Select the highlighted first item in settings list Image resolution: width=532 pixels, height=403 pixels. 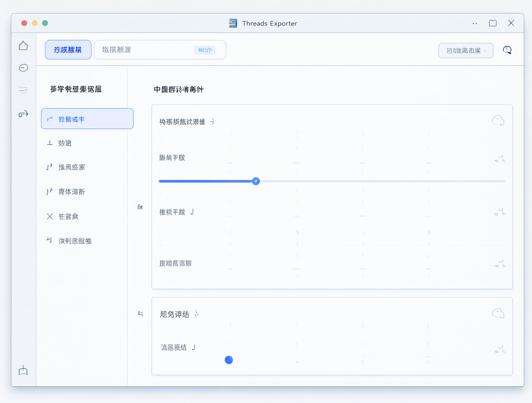pos(87,118)
